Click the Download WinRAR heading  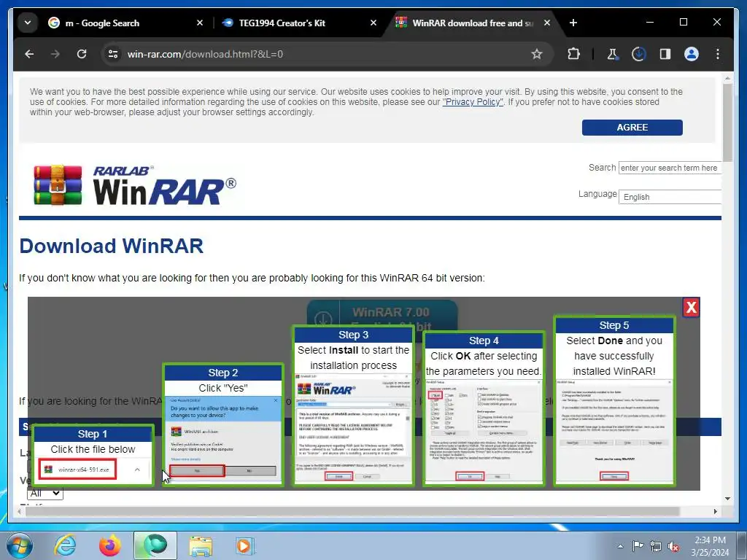click(x=112, y=246)
